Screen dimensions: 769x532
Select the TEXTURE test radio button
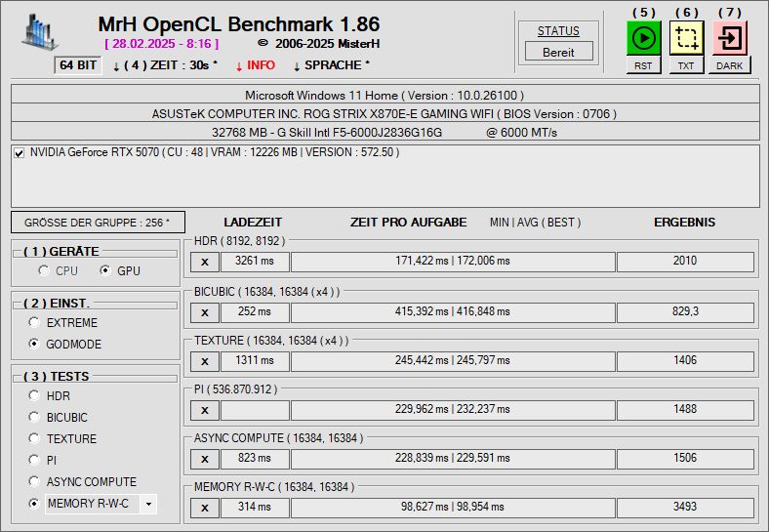pos(34,438)
